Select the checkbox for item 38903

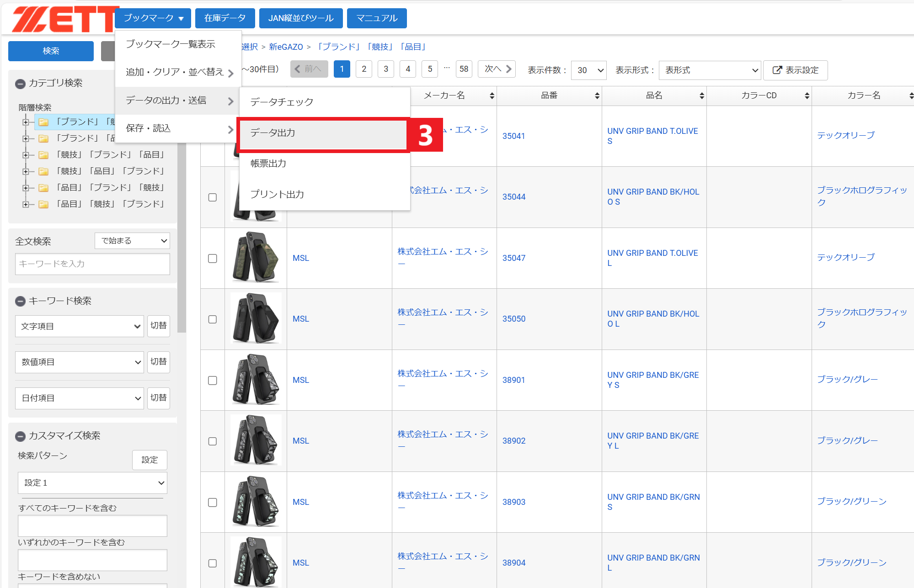(213, 503)
